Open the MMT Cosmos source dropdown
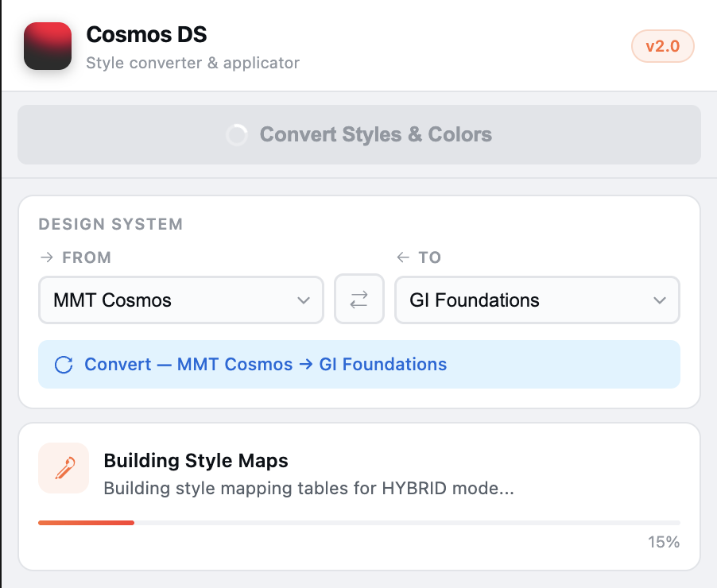This screenshot has width=717, height=588. coord(181,300)
